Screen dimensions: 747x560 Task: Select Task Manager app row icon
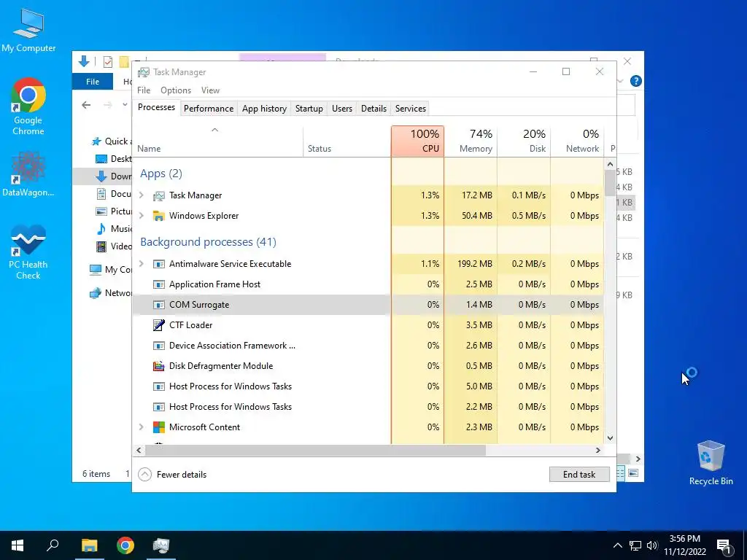tap(158, 195)
